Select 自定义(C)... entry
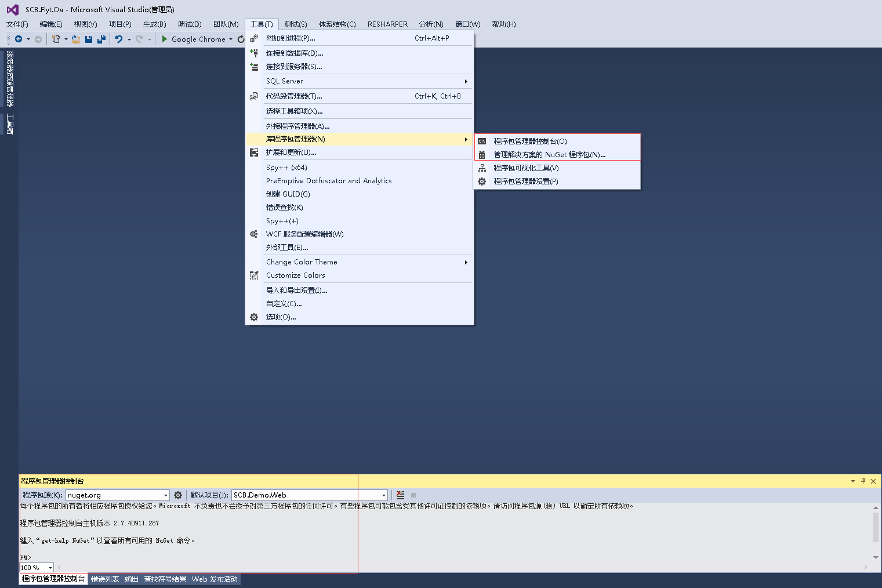Image resolution: width=882 pixels, height=588 pixels. click(360, 304)
